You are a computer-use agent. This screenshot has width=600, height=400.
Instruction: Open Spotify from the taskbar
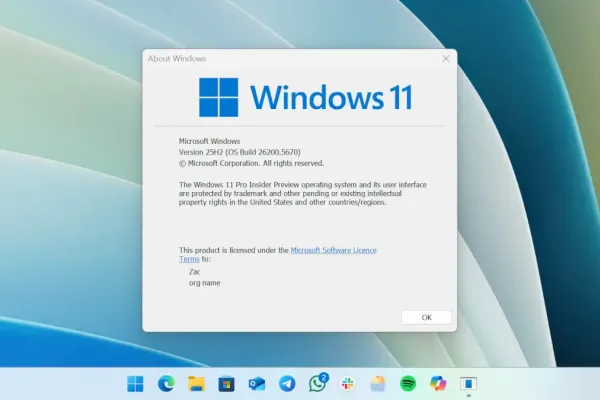pos(408,384)
